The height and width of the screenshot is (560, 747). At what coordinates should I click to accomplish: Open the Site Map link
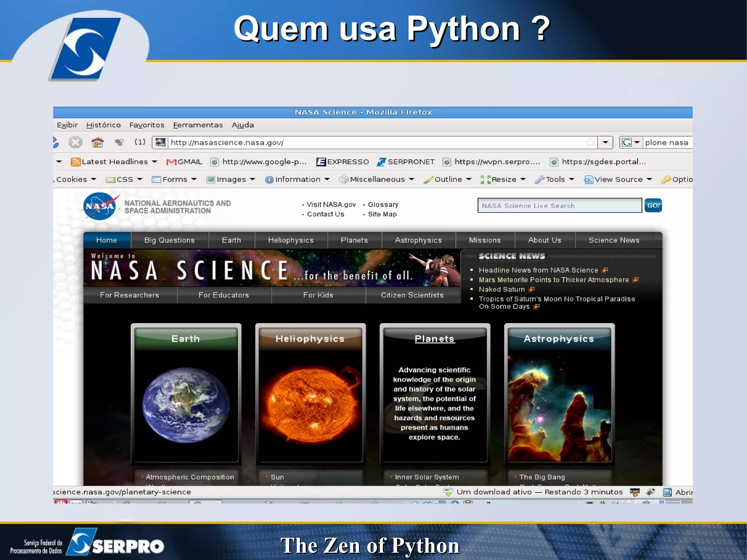tap(382, 214)
